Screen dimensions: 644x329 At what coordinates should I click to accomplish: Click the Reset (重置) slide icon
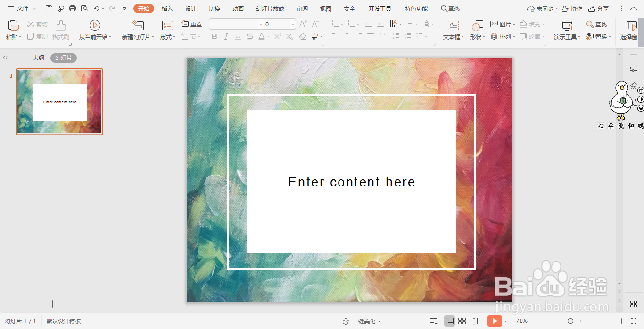pos(185,24)
